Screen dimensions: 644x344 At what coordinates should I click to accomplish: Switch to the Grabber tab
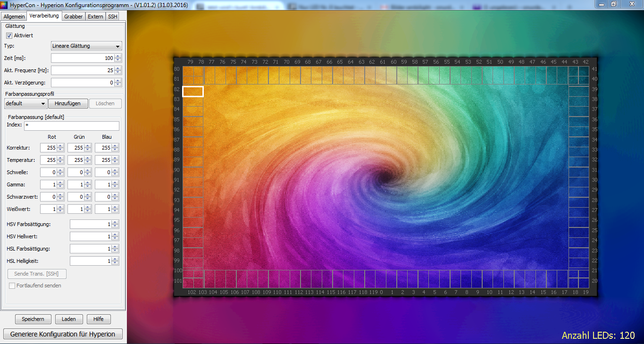coord(73,17)
